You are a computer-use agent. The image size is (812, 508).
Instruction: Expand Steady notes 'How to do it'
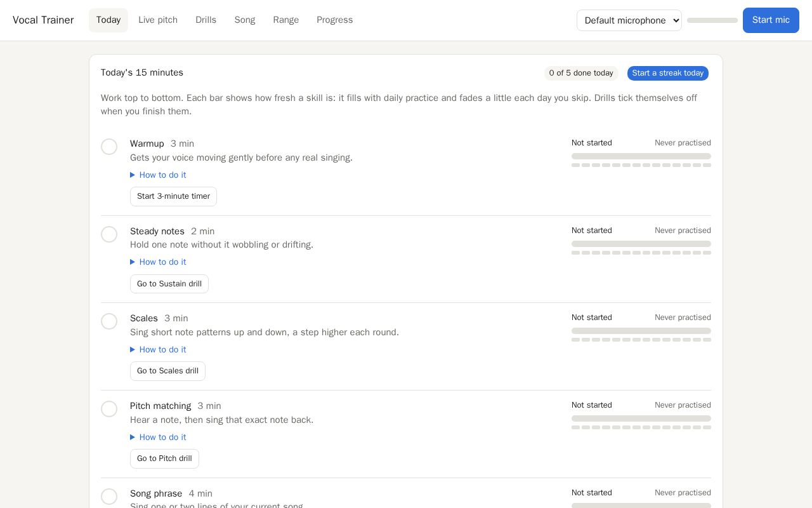(x=158, y=262)
